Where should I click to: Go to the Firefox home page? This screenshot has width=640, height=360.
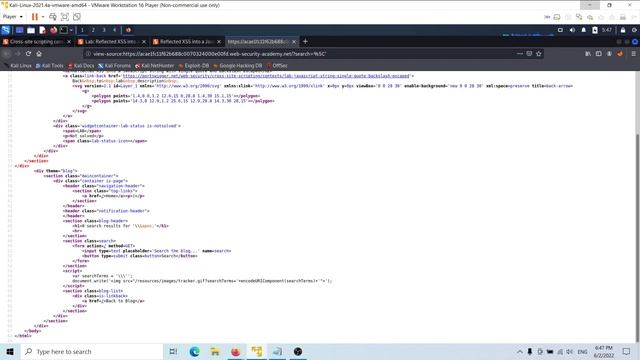click(39, 53)
